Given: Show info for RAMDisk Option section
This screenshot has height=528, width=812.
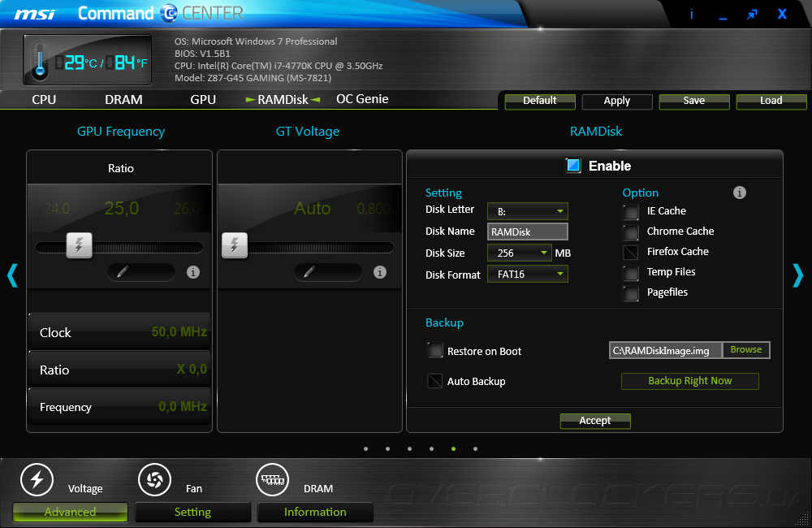Looking at the screenshot, I should point(740,193).
